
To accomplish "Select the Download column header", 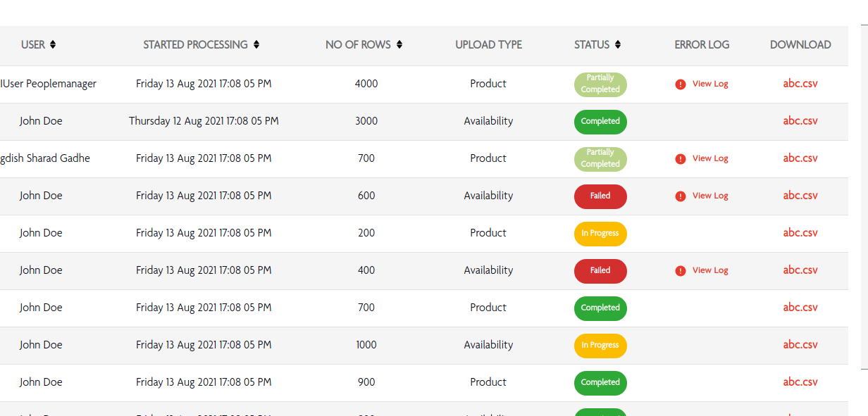I will pos(800,45).
